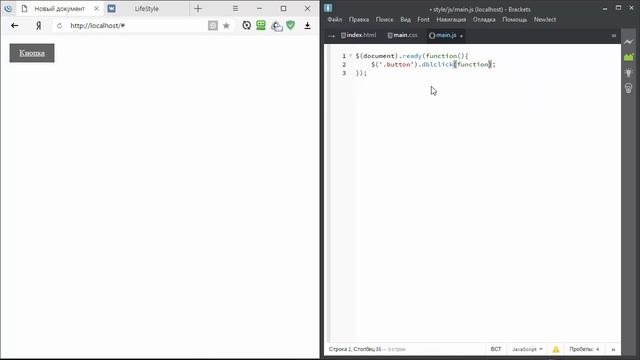Click the green robot extension icon in browser
This screenshot has height=360, width=640.
261,25
